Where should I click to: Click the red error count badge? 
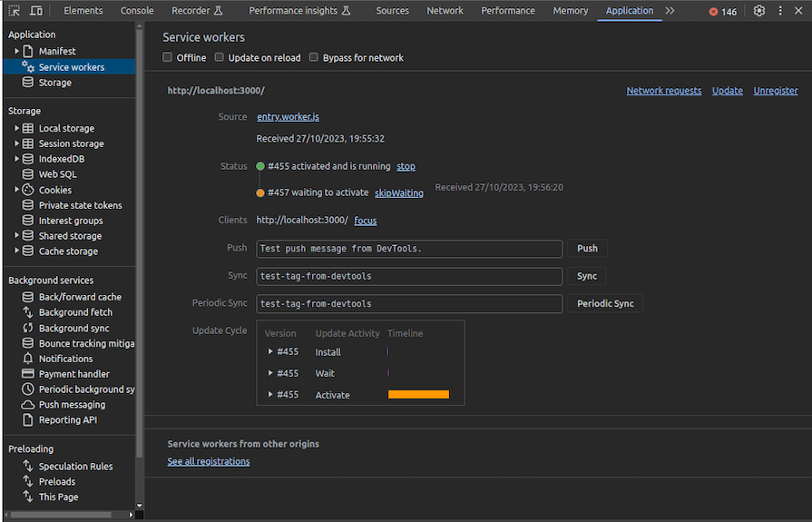(x=723, y=12)
